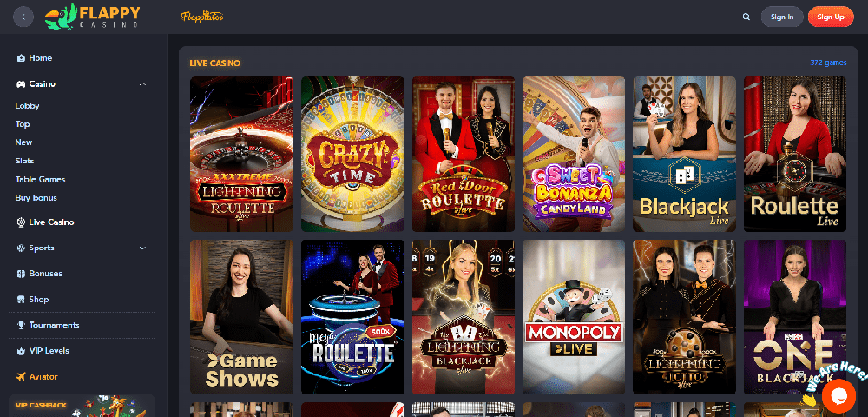Select Slots in the casino menu

tap(25, 161)
